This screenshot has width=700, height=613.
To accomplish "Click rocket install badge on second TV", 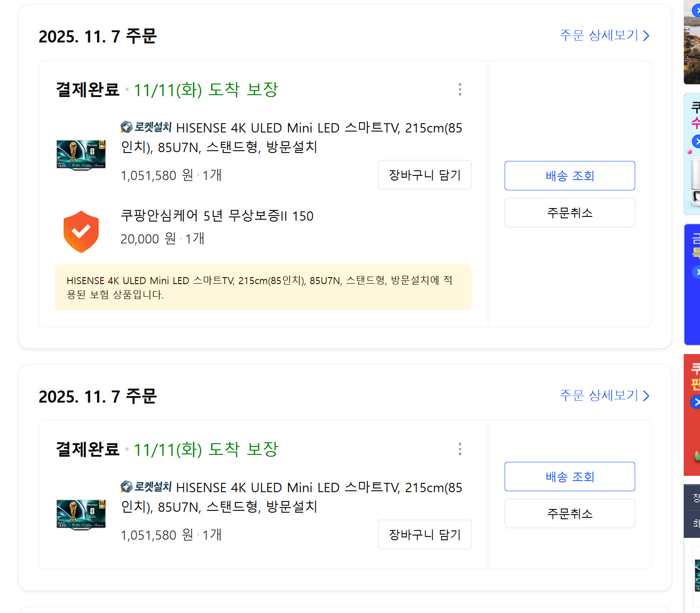I will 146,487.
